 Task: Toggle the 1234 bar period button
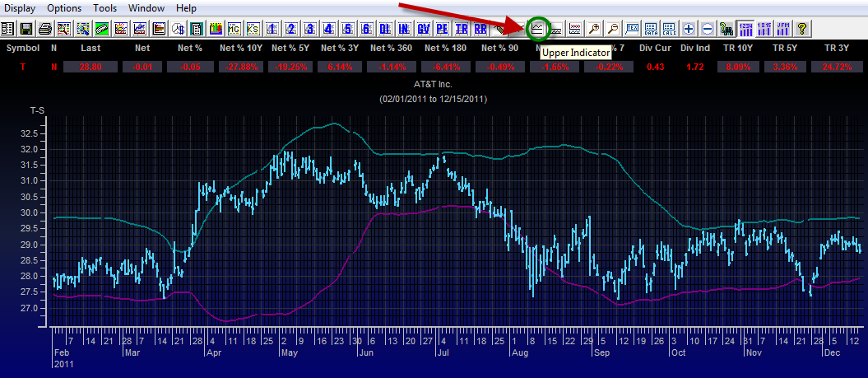pos(745,28)
